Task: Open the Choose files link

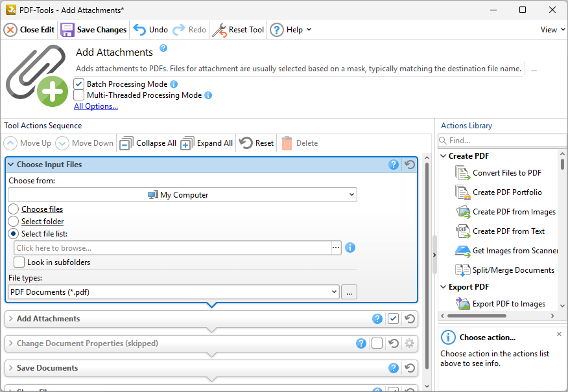Action: (x=42, y=209)
